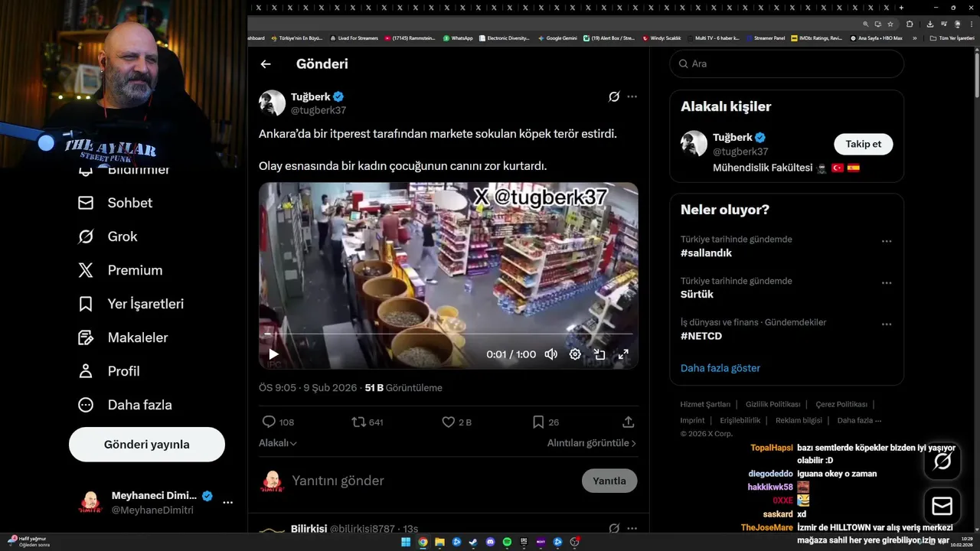Seek along the video progress bar

click(x=449, y=334)
